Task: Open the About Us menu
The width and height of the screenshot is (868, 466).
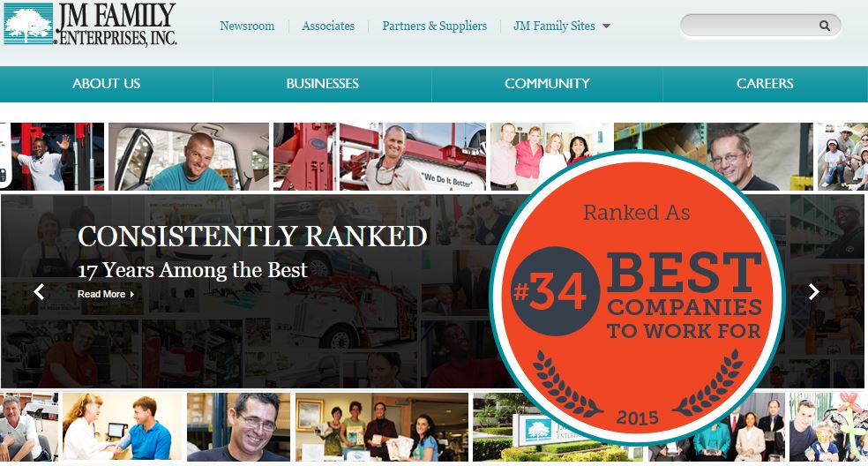Action: coord(106,84)
